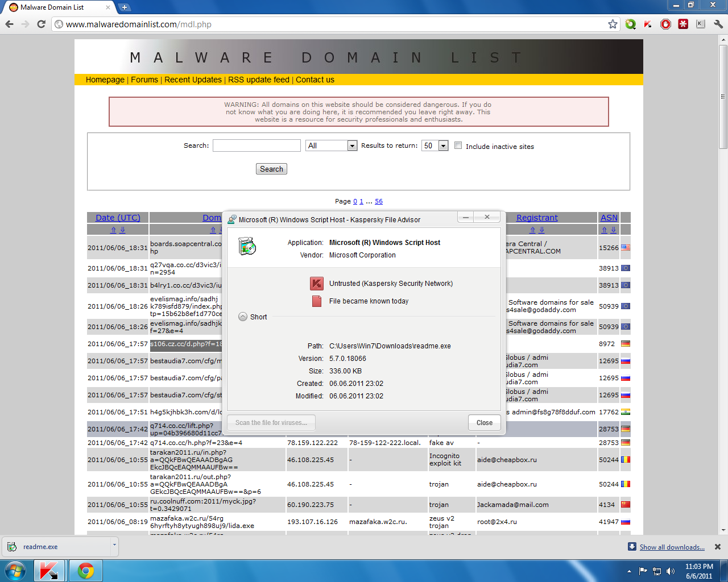This screenshot has width=728, height=582.
Task: Reload the Malware Domain List page
Action: [x=41, y=24]
